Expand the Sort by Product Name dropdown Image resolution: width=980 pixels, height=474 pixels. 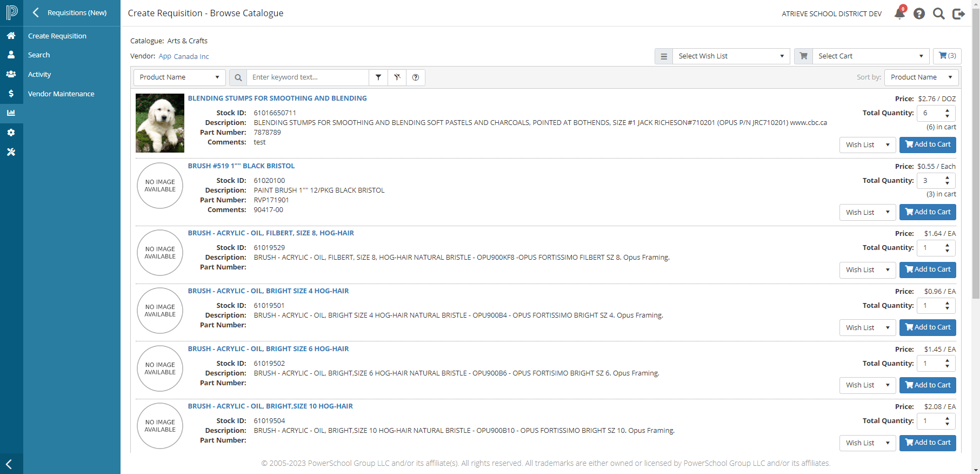(921, 77)
